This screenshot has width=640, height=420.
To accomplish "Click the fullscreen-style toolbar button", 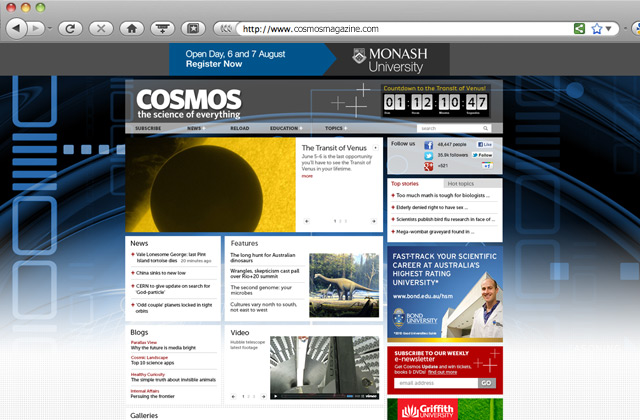I will (193, 29).
